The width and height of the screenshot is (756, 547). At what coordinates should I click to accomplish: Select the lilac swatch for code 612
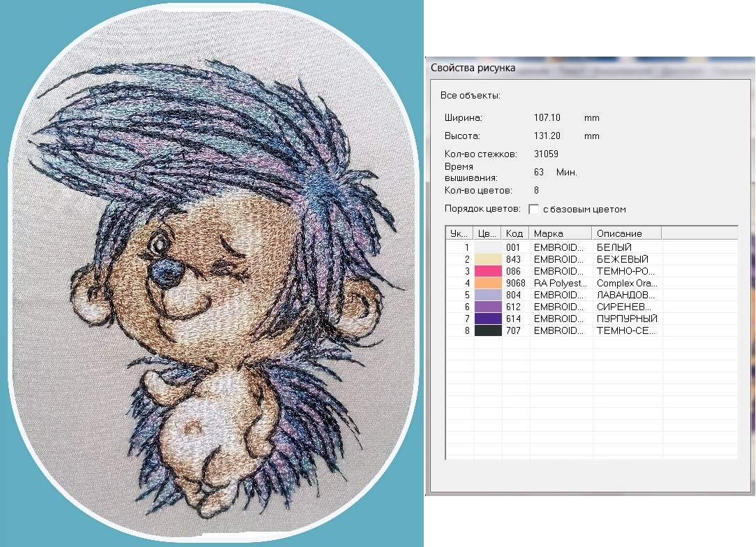pyautogui.click(x=488, y=307)
